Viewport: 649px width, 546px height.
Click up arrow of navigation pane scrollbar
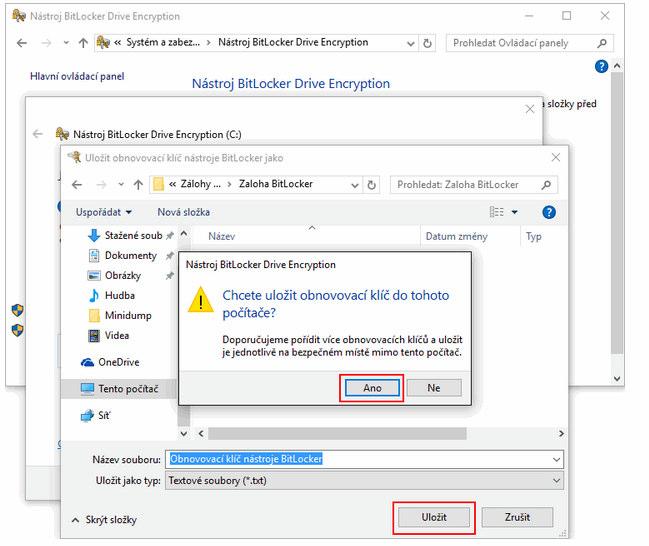(x=184, y=233)
